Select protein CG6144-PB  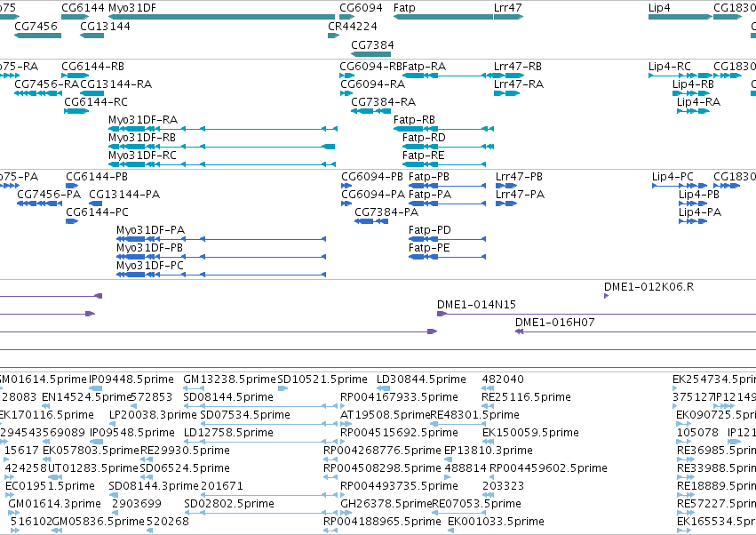[72, 186]
